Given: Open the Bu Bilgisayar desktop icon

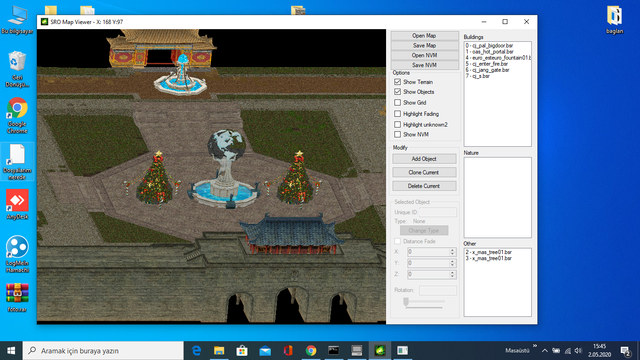Looking at the screenshot, I should tap(17, 20).
